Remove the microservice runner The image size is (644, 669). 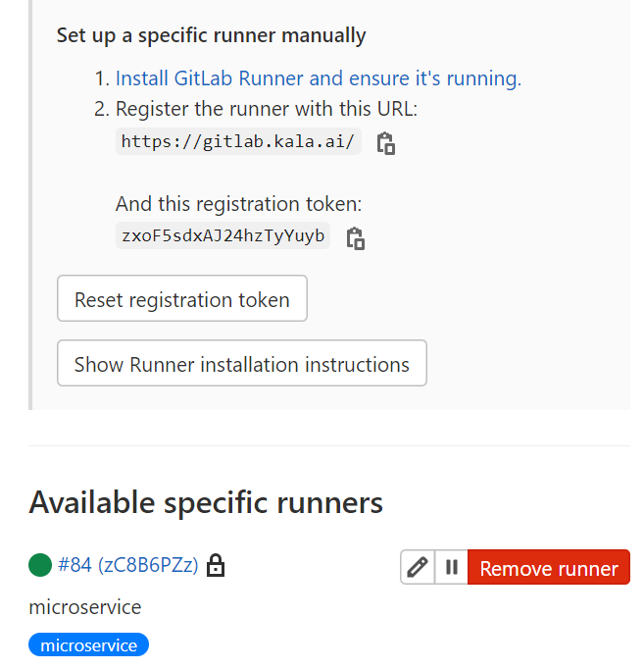(549, 568)
